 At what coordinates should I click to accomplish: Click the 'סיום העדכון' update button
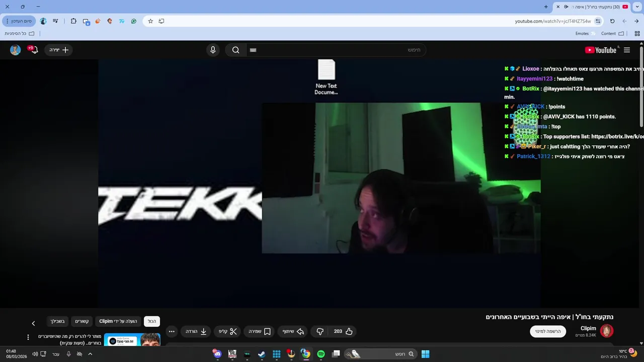[19, 21]
